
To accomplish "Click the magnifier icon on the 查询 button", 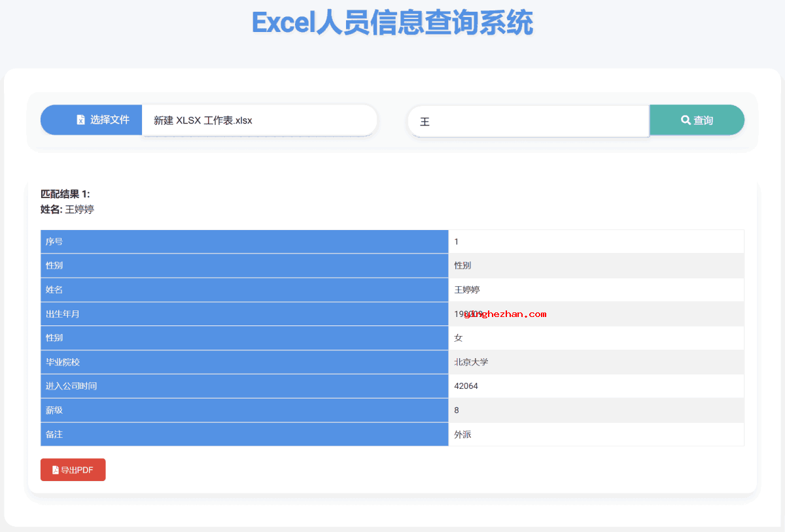I will click(686, 120).
